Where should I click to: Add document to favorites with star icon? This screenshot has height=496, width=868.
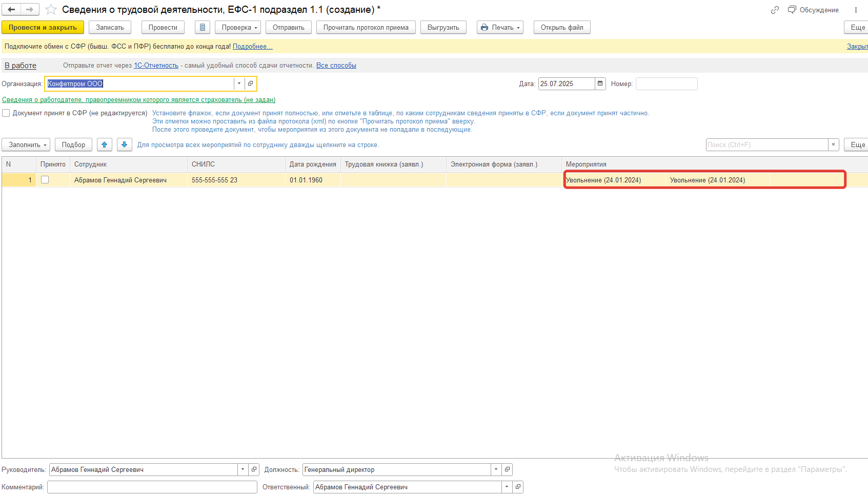[51, 10]
